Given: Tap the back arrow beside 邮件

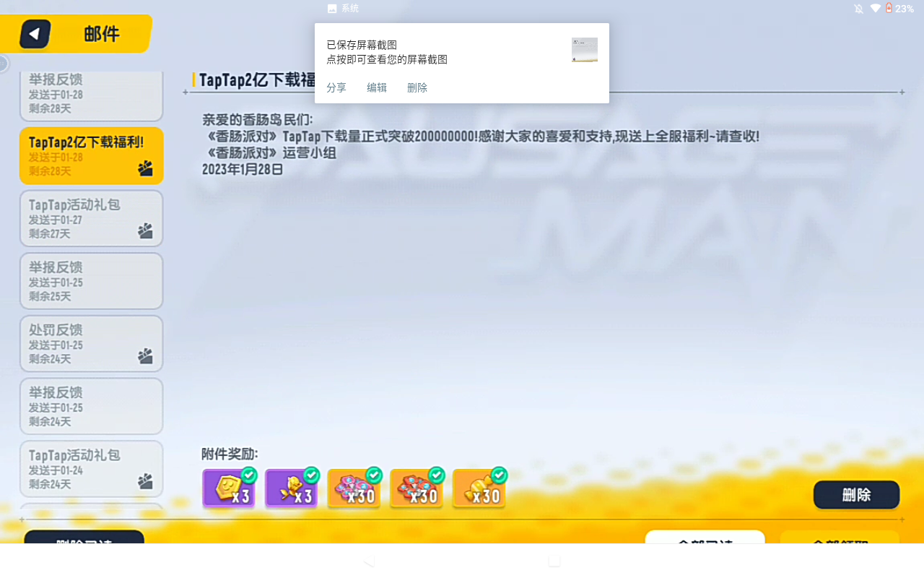Looking at the screenshot, I should pos(35,34).
